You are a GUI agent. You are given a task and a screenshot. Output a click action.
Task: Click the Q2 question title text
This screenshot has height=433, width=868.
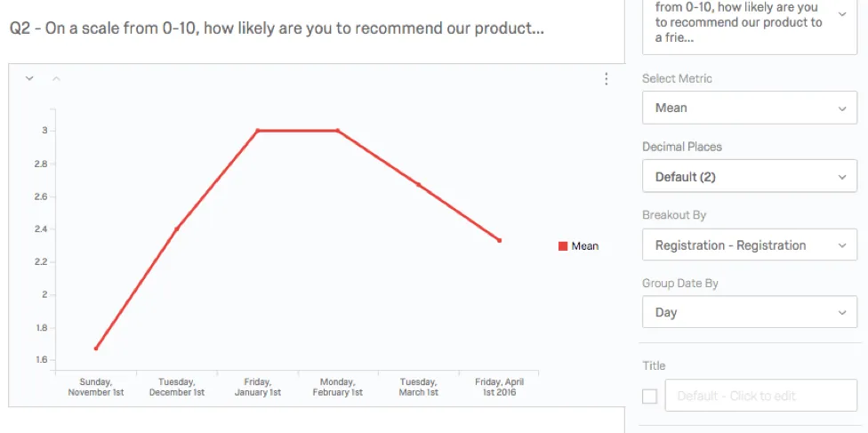pyautogui.click(x=277, y=28)
